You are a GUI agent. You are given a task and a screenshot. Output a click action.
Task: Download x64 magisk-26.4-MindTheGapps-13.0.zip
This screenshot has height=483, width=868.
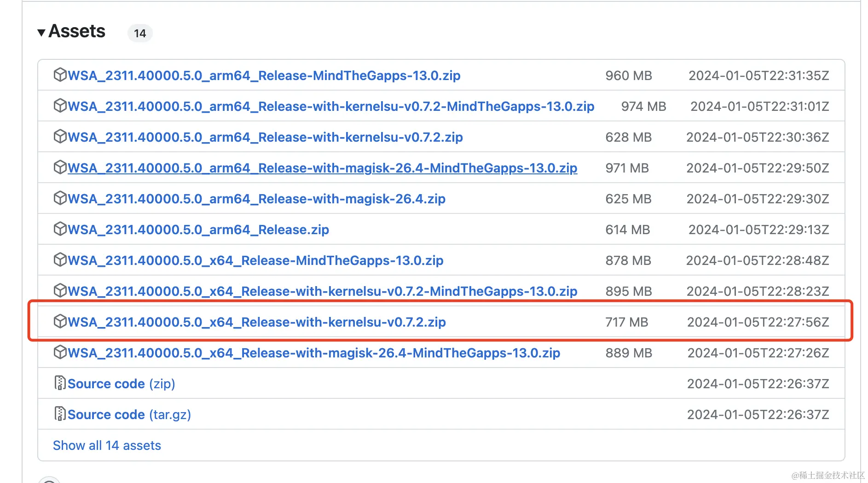pos(314,353)
